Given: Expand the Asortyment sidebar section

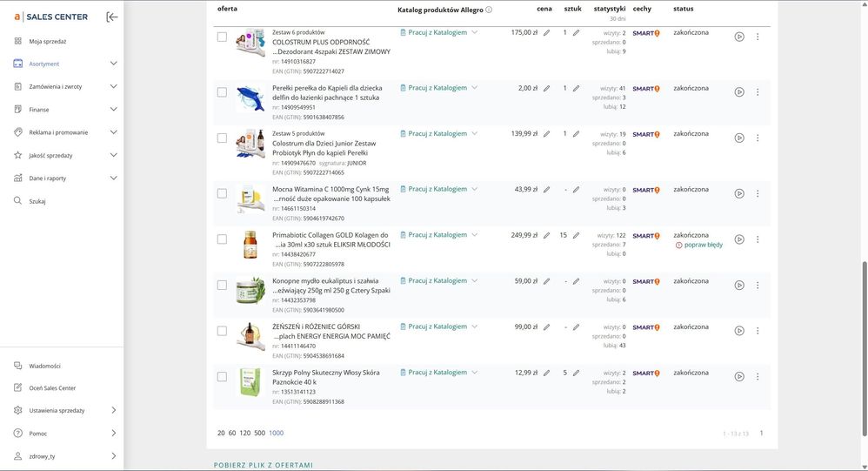Looking at the screenshot, I should (113, 64).
